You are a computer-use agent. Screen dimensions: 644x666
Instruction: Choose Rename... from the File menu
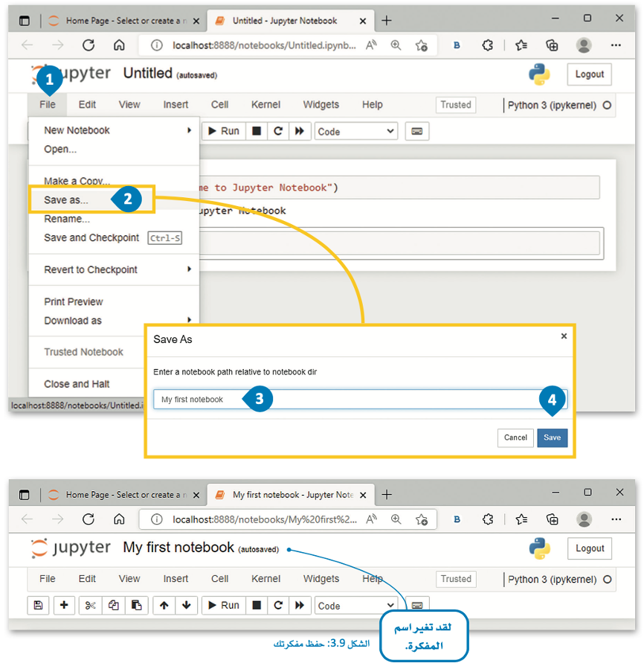tap(67, 219)
